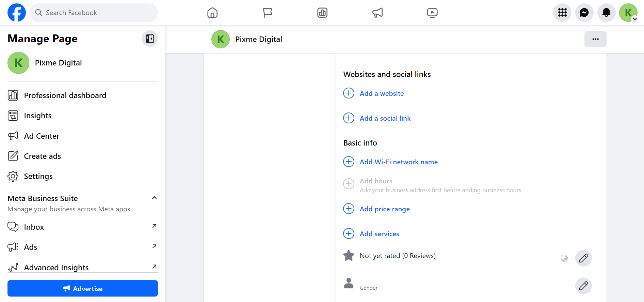The height and width of the screenshot is (302, 644).
Task: Open Professional dashboard in sidebar
Action: pos(65,95)
